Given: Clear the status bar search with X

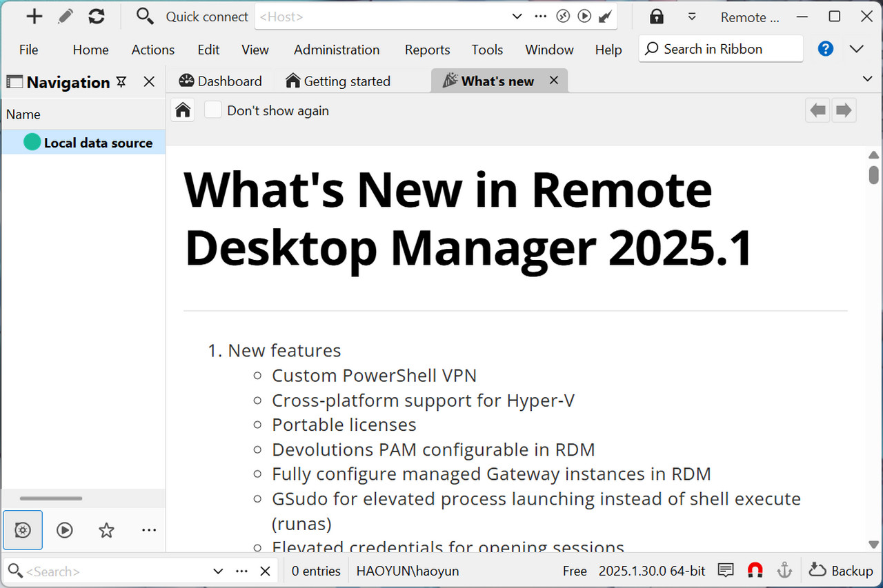Looking at the screenshot, I should click(x=265, y=571).
